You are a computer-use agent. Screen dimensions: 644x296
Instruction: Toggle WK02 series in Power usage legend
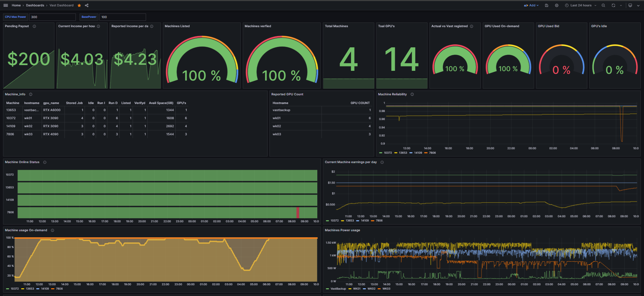point(371,289)
